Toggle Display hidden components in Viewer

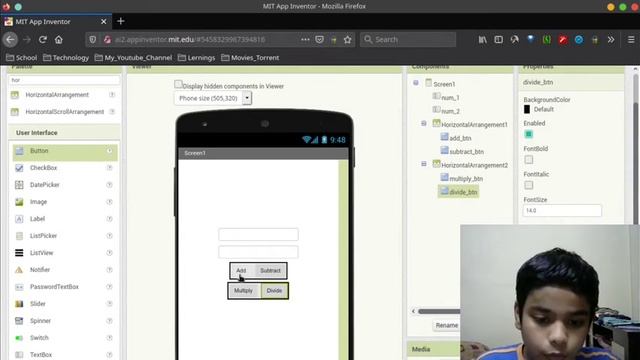(178, 84)
